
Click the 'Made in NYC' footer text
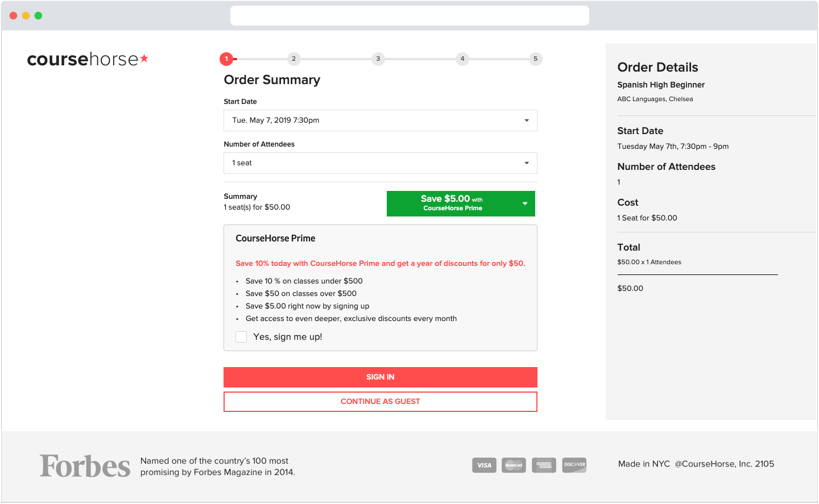644,464
